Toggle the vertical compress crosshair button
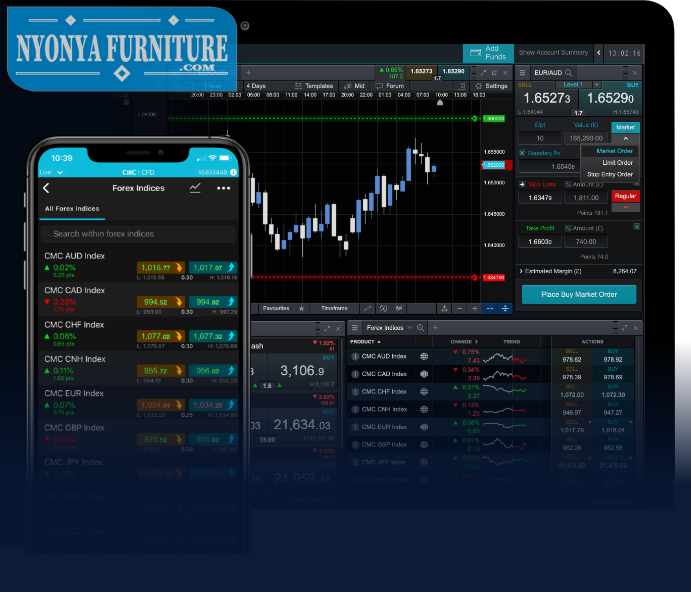The height and width of the screenshot is (592, 691). pyautogui.click(x=505, y=309)
